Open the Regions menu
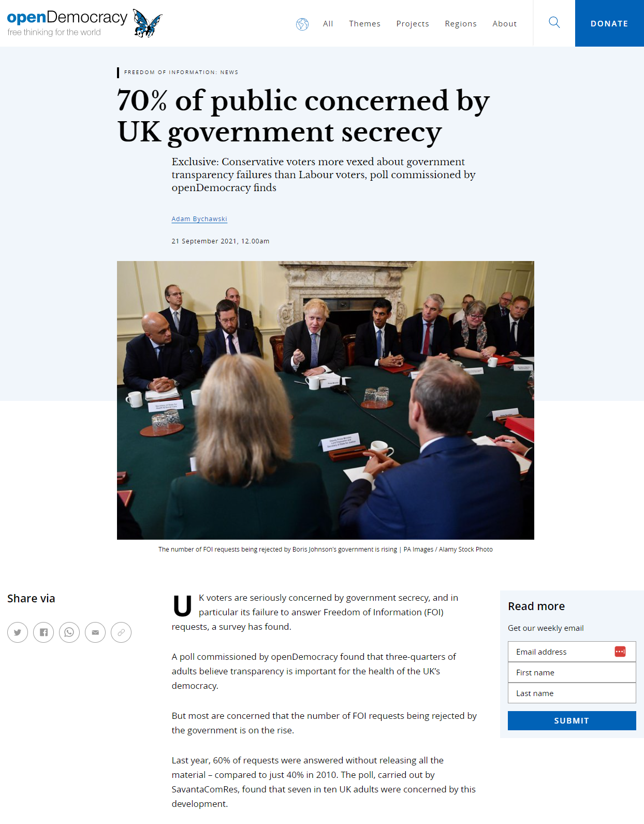The height and width of the screenshot is (824, 644). pos(461,24)
